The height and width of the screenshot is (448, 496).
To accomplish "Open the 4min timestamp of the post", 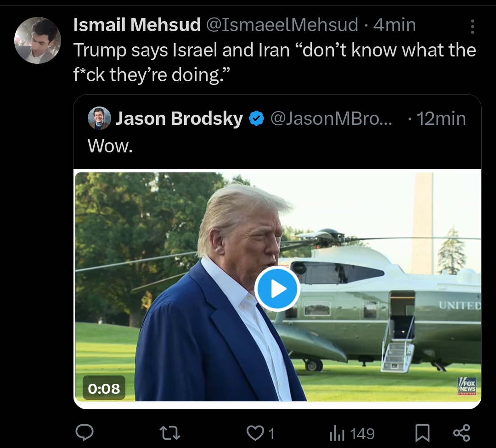I will (x=395, y=25).
